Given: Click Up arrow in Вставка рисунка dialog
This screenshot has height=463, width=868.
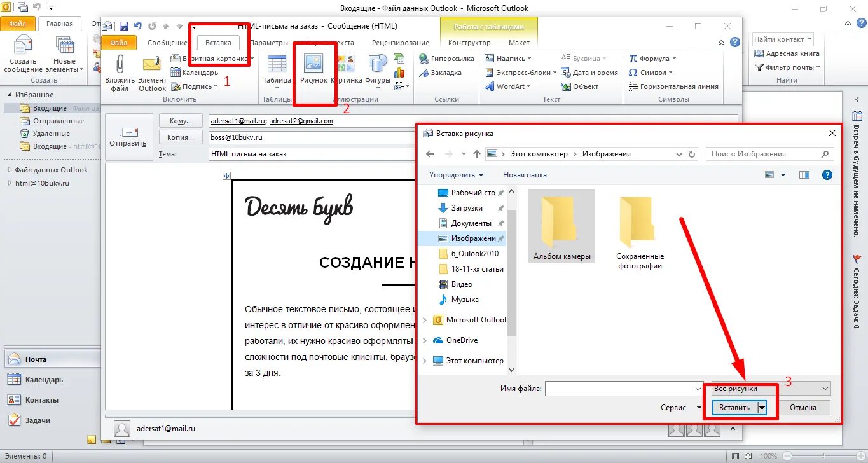Looking at the screenshot, I should [478, 154].
